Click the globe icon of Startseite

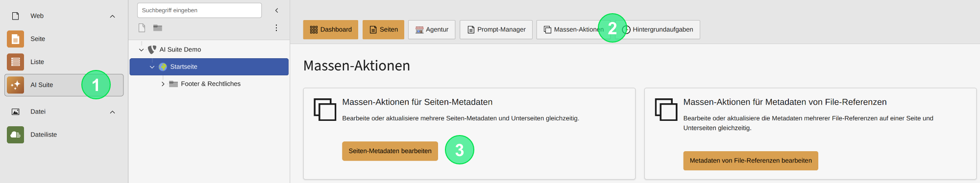163,67
